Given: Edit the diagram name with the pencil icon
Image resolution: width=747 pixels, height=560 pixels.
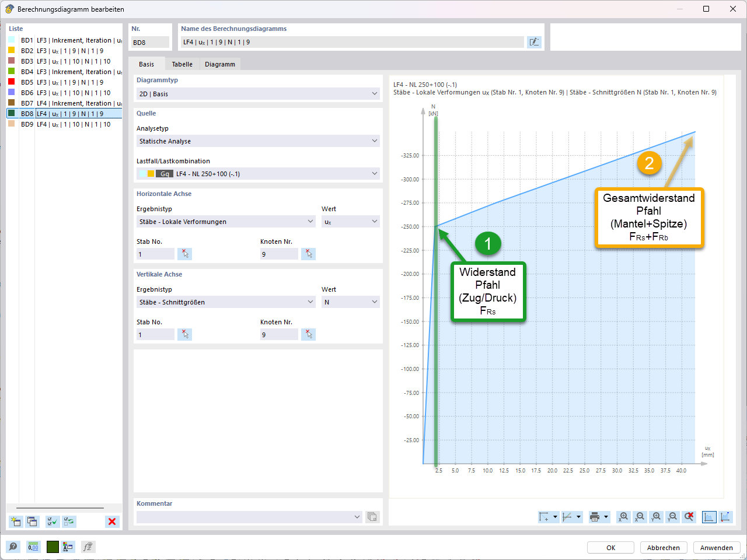Looking at the screenshot, I should (x=534, y=42).
